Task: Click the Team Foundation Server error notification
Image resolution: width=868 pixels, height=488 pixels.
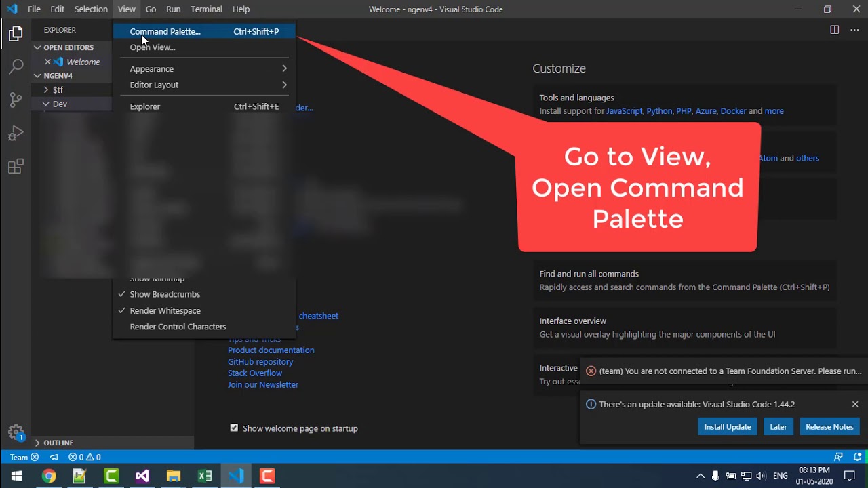Action: [x=724, y=371]
